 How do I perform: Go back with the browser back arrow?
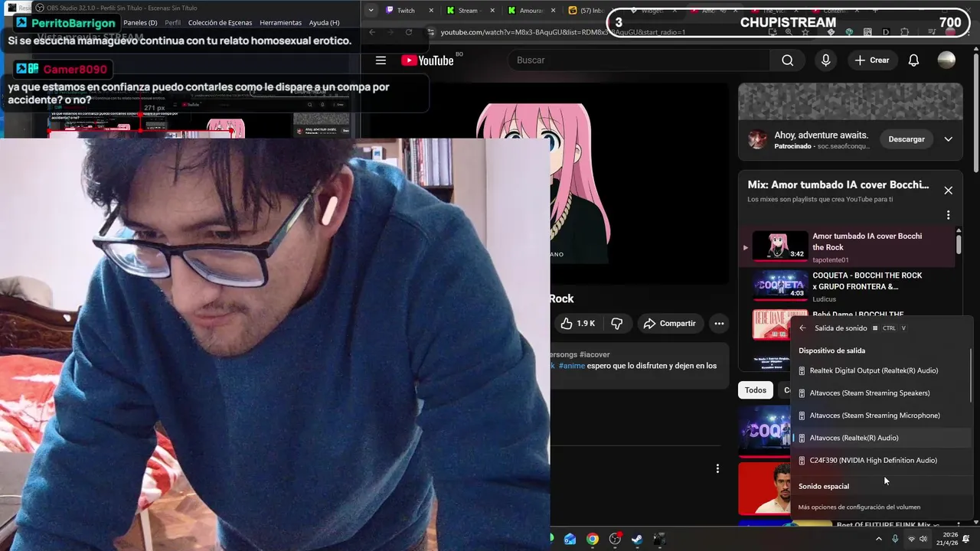tap(372, 32)
